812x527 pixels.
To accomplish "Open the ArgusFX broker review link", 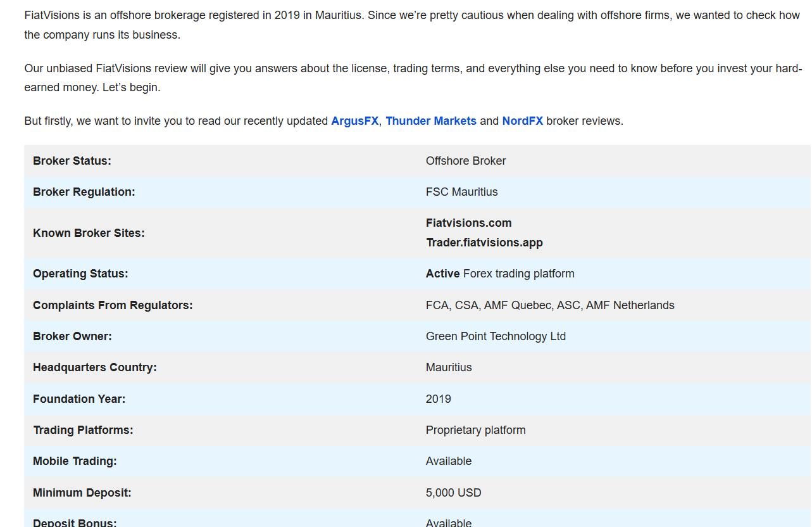I will (x=354, y=120).
